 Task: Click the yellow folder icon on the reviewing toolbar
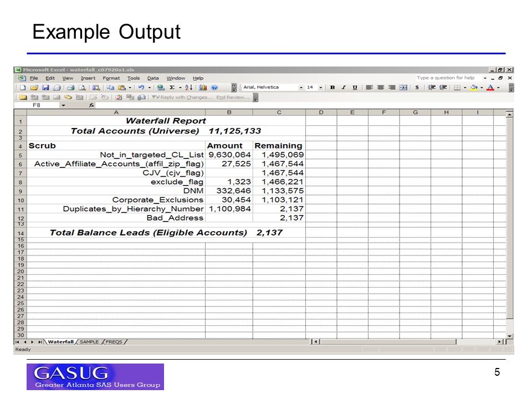coord(23,98)
